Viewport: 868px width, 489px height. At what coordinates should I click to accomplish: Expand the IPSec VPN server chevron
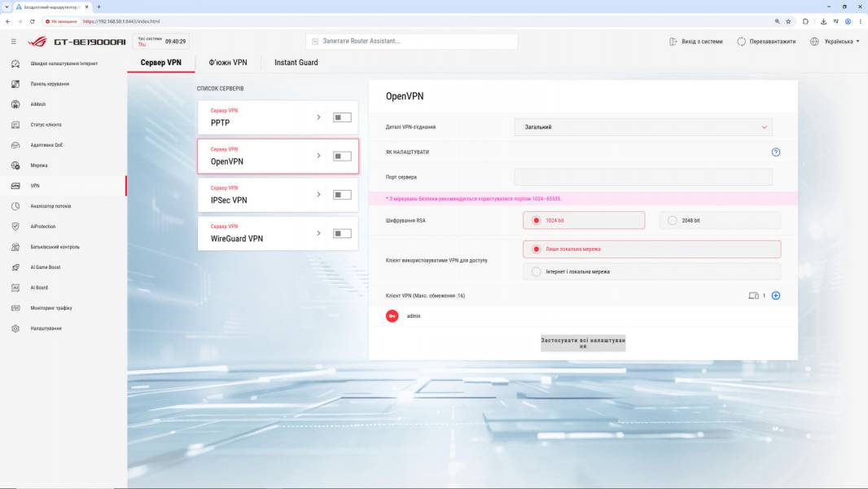tap(318, 195)
